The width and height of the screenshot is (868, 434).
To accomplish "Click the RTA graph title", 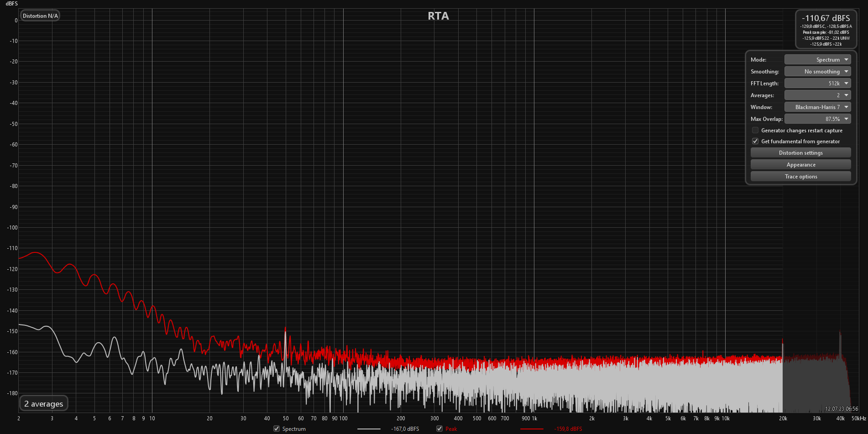I will click(438, 16).
